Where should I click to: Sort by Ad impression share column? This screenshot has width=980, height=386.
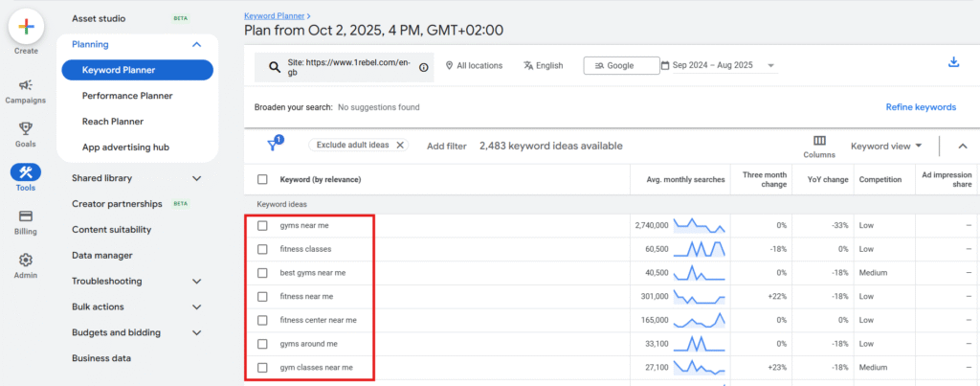click(947, 179)
